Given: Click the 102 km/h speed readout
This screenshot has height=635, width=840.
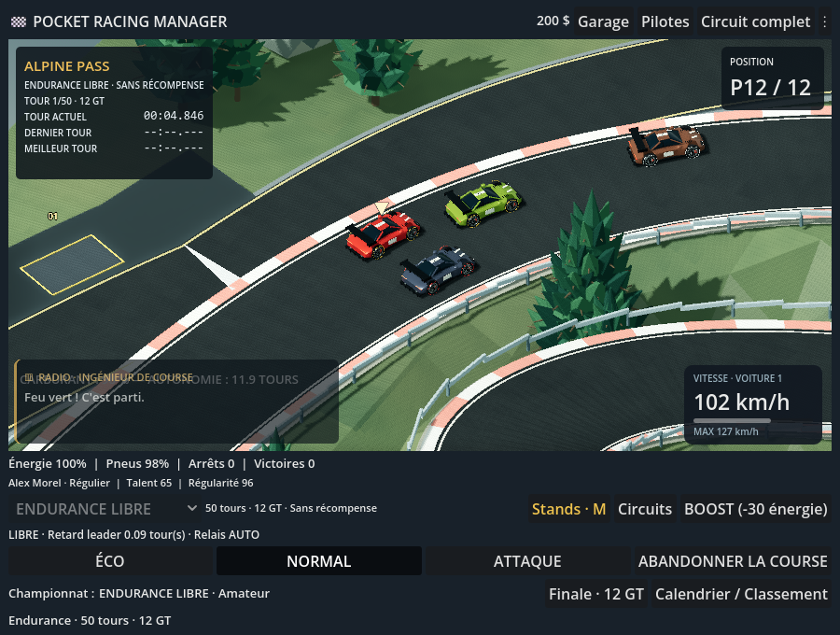Looking at the screenshot, I should pyautogui.click(x=741, y=402).
